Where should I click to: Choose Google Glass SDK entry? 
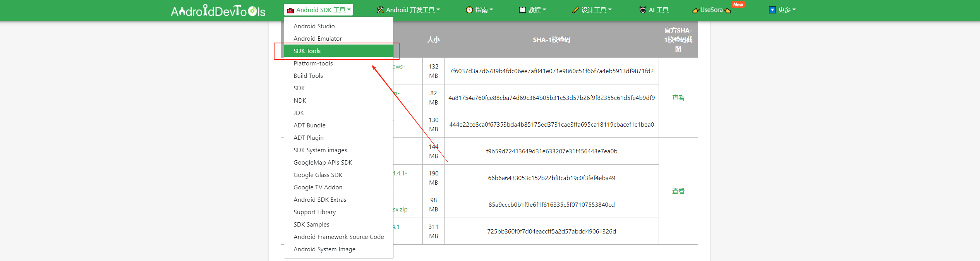pyautogui.click(x=339, y=175)
